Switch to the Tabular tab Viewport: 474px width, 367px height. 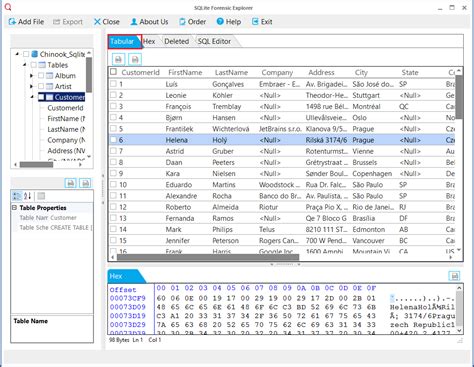click(x=122, y=41)
